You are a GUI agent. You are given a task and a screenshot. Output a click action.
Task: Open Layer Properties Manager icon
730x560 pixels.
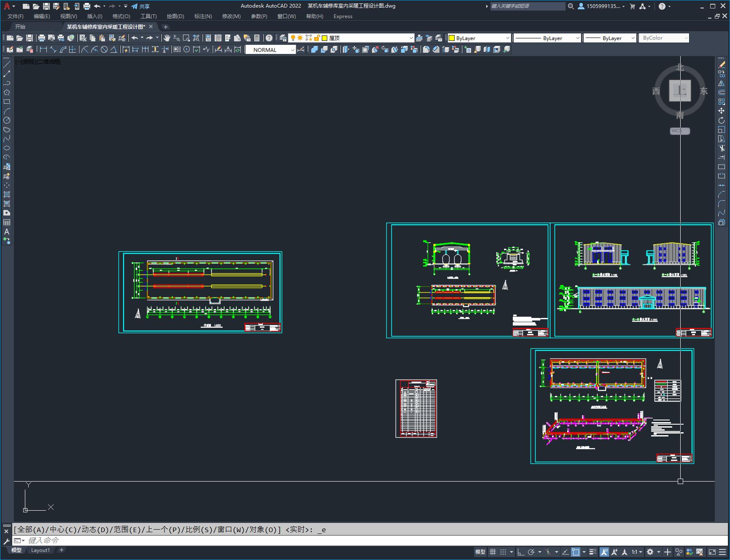283,38
